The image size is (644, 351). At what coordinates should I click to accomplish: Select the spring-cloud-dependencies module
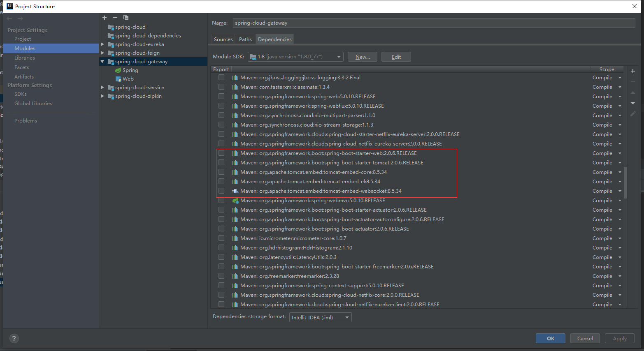pos(148,36)
